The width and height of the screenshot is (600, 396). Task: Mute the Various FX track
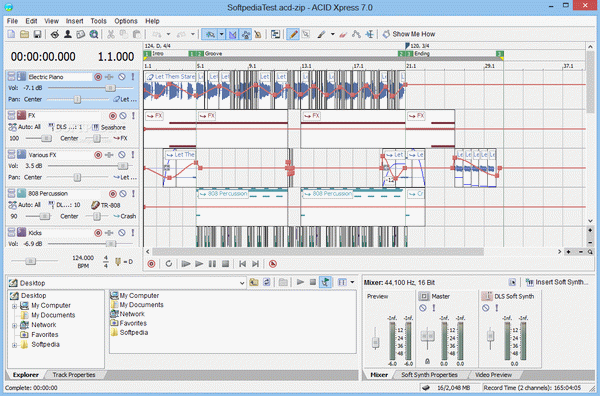[122, 155]
